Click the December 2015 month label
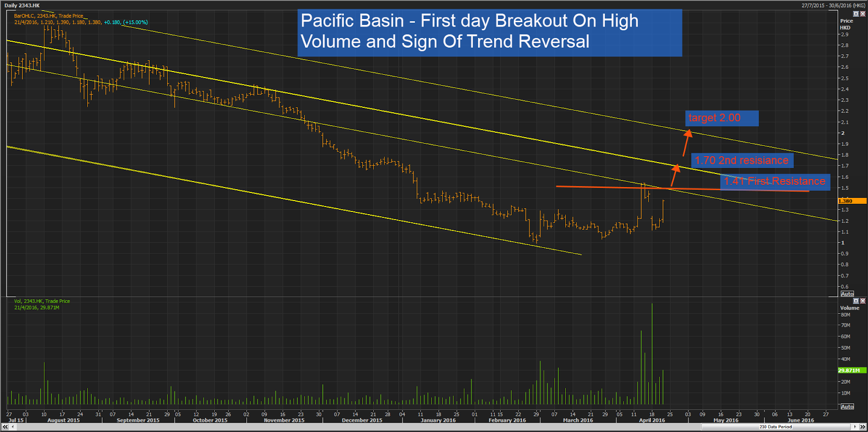The image size is (868, 432). click(x=362, y=421)
